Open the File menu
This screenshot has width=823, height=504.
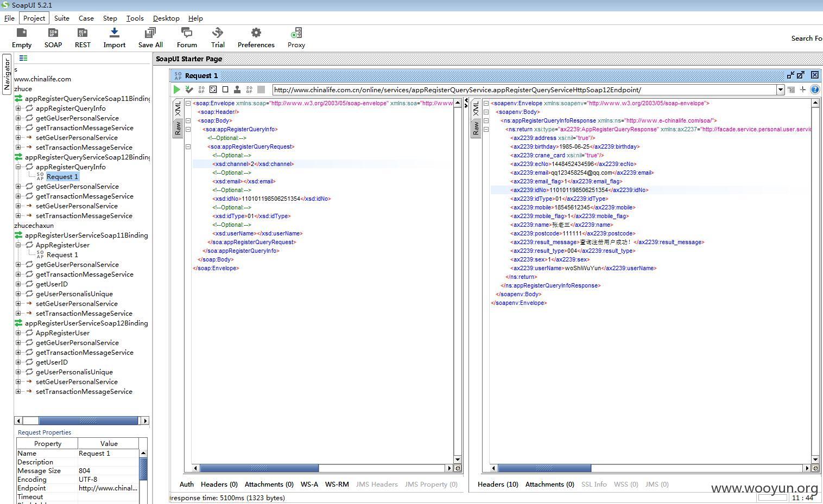click(9, 18)
